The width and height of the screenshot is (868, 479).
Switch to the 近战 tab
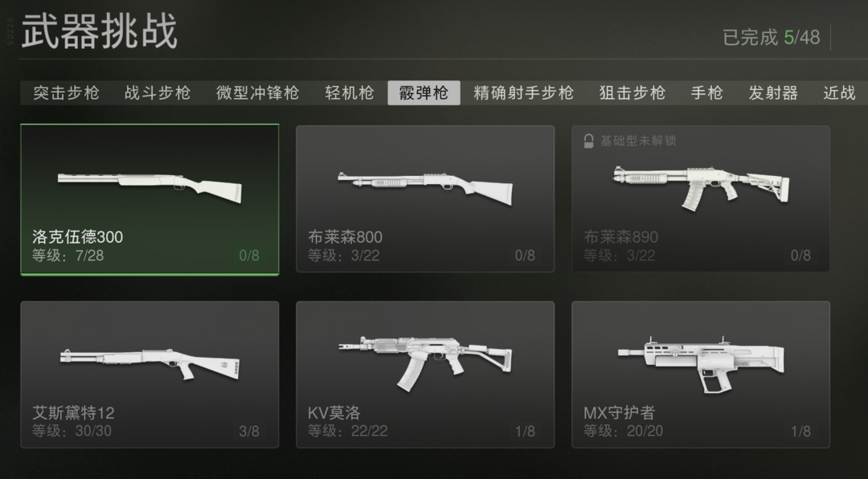point(840,92)
